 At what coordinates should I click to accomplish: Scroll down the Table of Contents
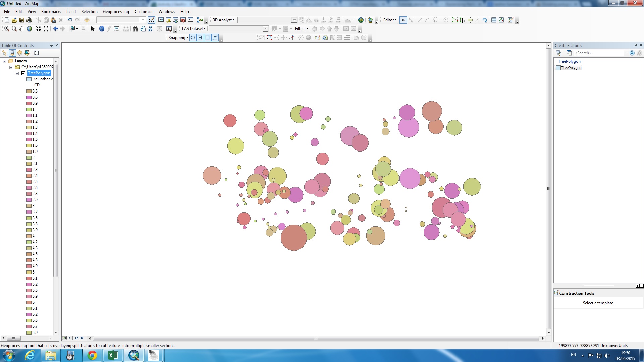click(56, 333)
